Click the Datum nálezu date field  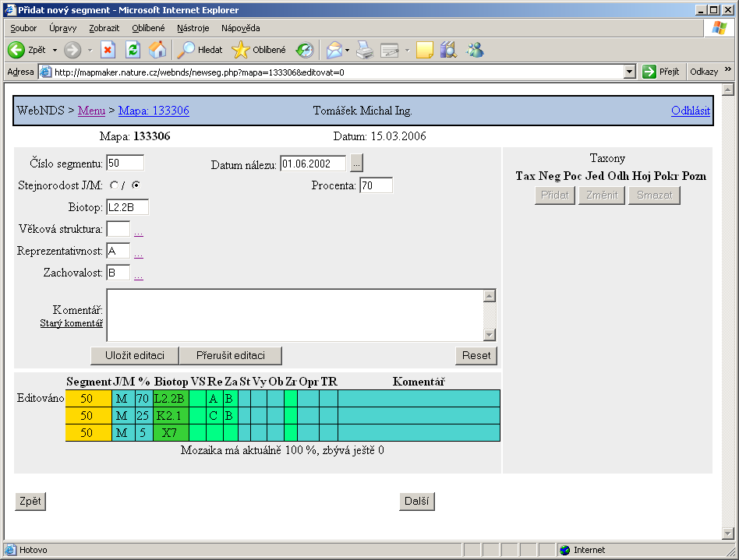coord(313,164)
